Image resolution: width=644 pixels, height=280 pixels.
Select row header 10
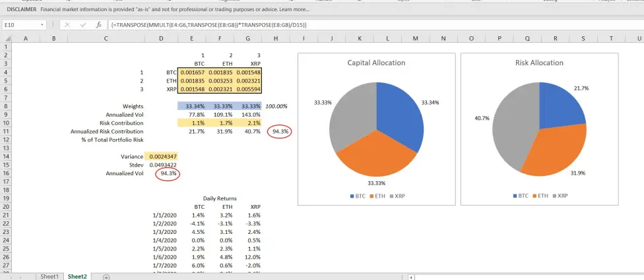click(5, 123)
